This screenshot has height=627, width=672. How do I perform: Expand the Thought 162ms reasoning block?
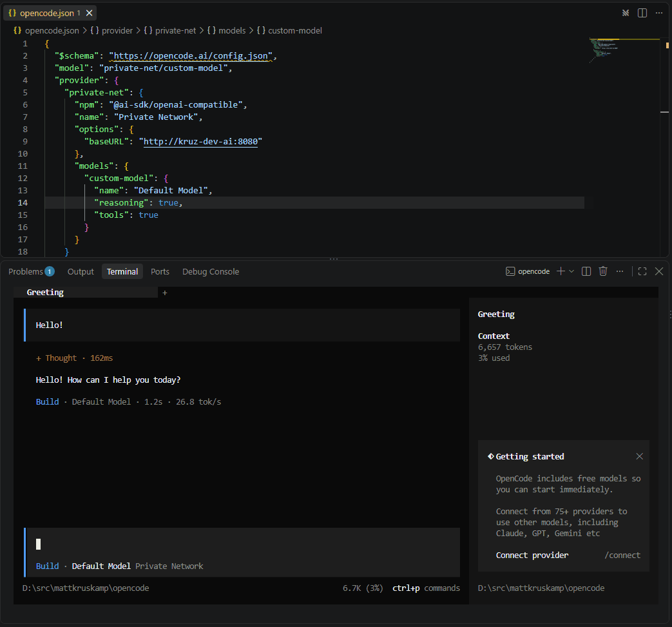tap(74, 358)
